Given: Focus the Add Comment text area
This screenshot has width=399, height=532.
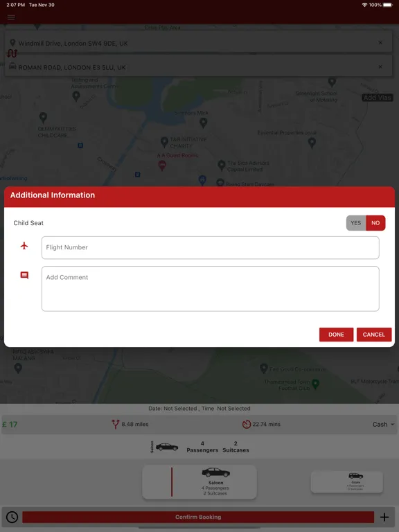Looking at the screenshot, I should 211,289.
